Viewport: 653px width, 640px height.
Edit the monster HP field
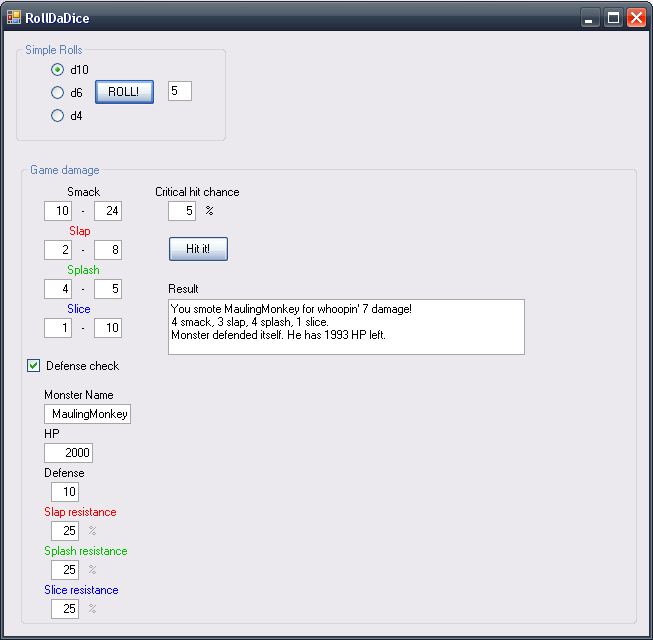point(68,453)
